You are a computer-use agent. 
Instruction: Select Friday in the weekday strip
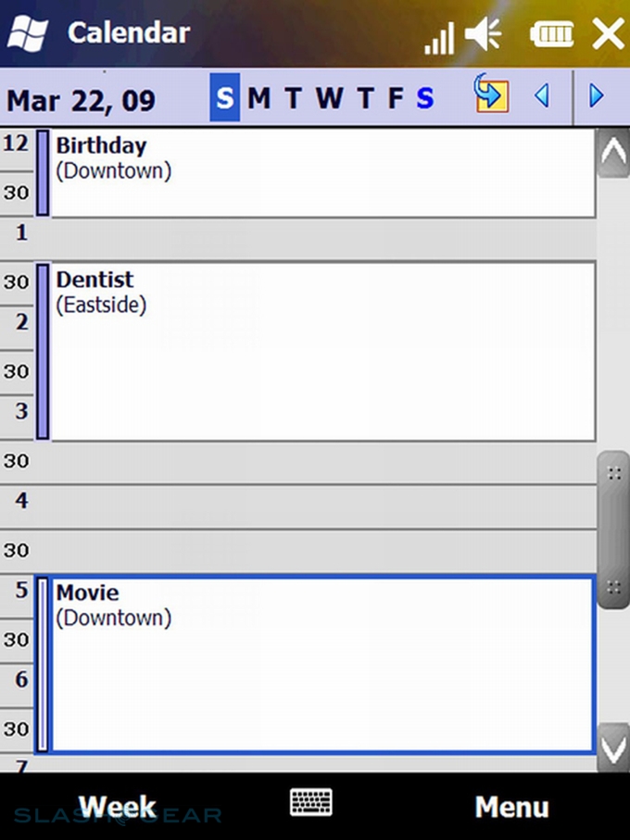396,98
